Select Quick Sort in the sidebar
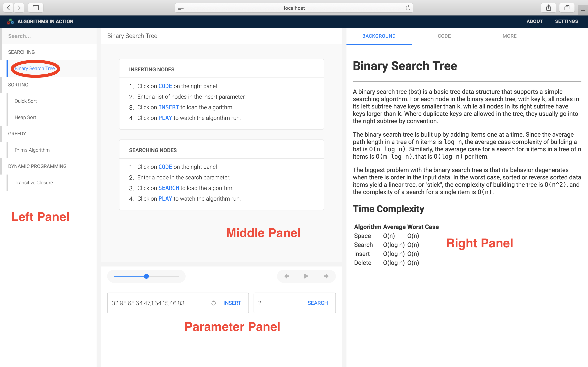The height and width of the screenshot is (367, 588). (x=26, y=101)
